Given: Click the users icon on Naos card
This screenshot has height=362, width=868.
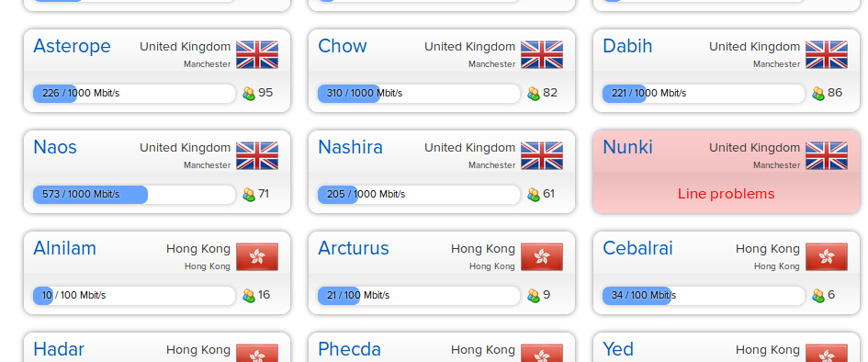Looking at the screenshot, I should [249, 195].
